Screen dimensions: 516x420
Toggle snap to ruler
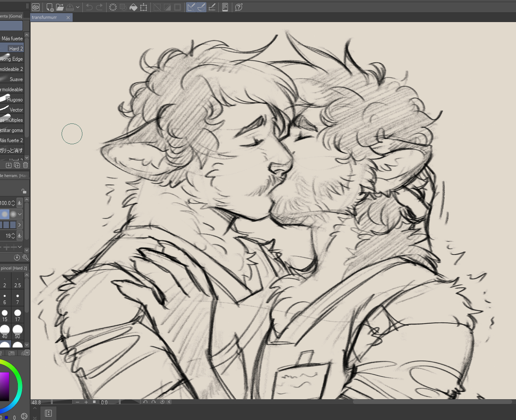tap(191, 7)
